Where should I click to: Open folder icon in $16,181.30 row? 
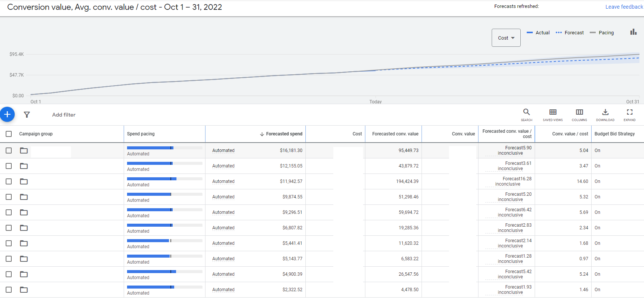pyautogui.click(x=24, y=150)
